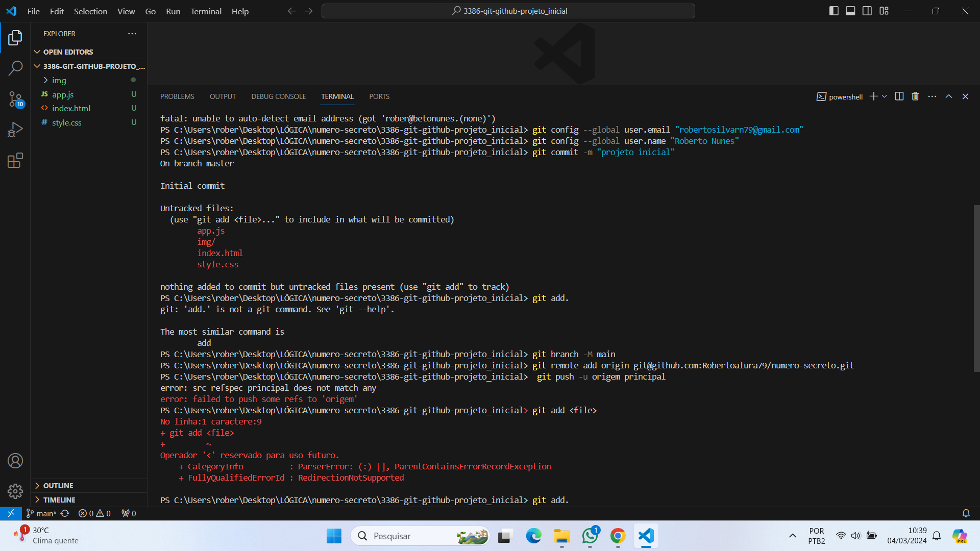
Task: Open Source Control view with 10 changes
Action: coord(15,99)
